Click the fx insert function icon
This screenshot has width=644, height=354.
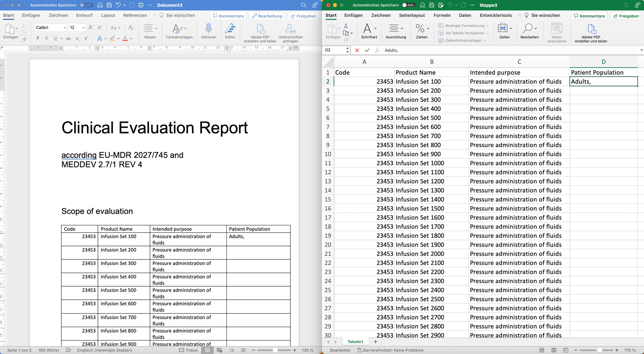click(x=378, y=50)
